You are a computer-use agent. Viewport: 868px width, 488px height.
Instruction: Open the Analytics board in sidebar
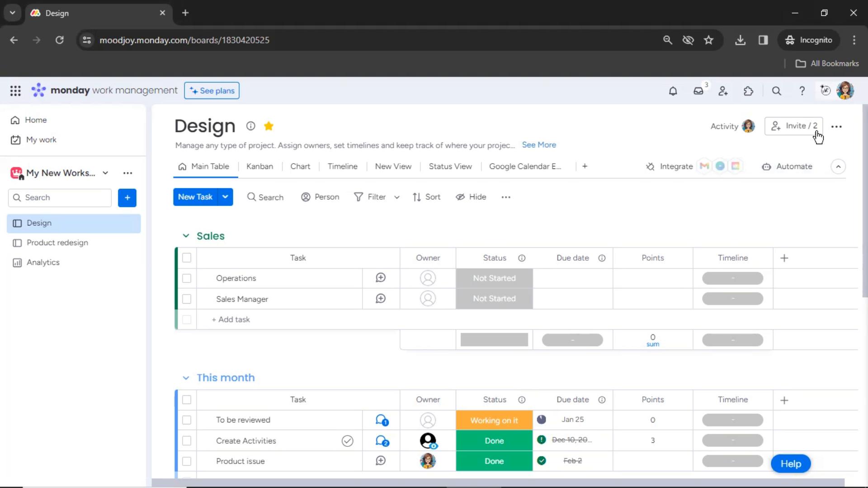(43, 262)
